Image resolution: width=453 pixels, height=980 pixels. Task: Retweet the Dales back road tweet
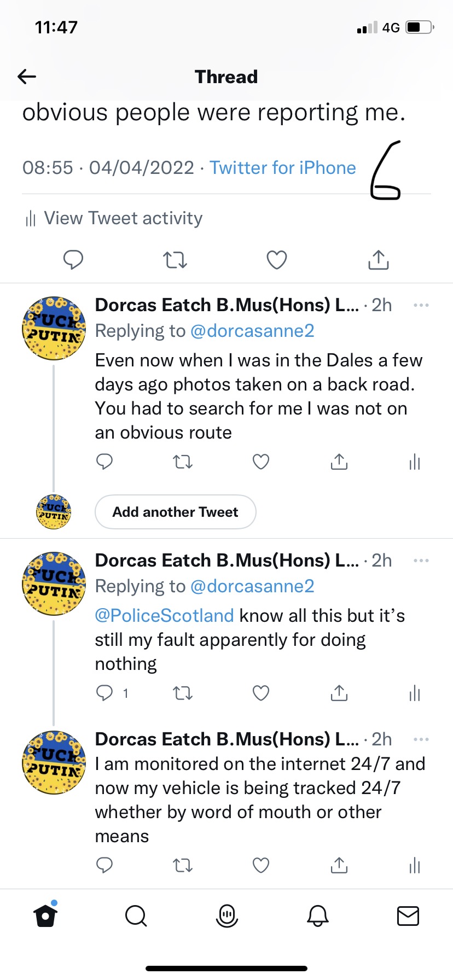pyautogui.click(x=182, y=463)
